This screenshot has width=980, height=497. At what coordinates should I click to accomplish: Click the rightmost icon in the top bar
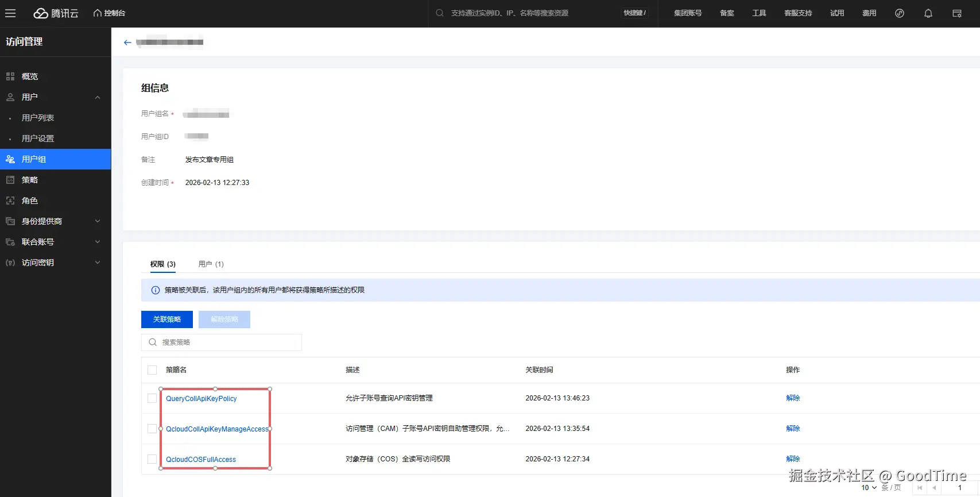[957, 13]
